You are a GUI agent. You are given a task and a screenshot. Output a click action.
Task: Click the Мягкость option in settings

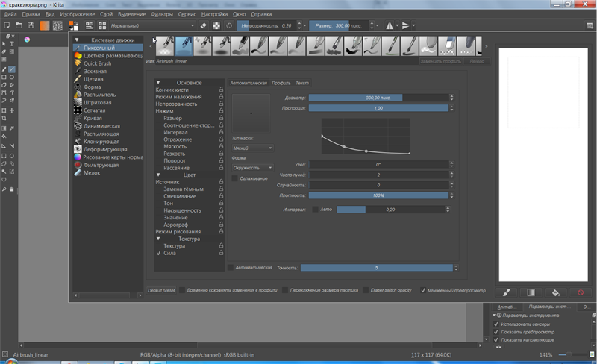point(175,147)
